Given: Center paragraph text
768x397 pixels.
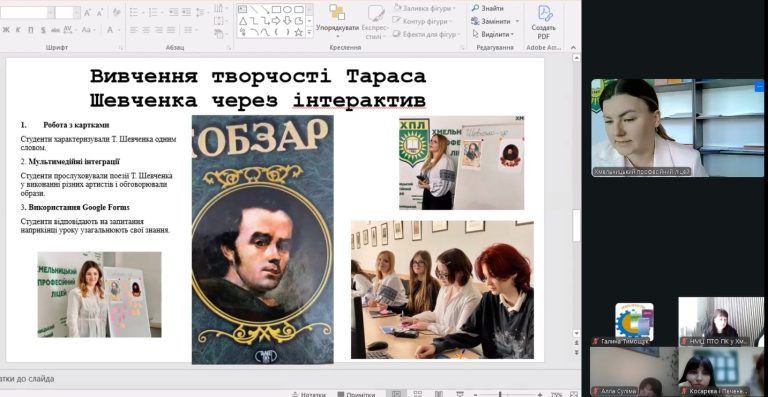Looking at the screenshot, I should click(x=146, y=30).
